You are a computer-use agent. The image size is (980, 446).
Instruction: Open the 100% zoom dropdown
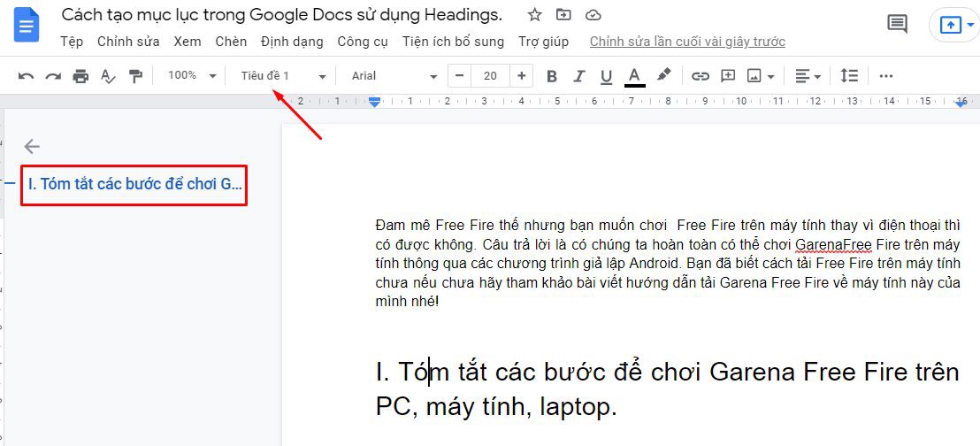(192, 76)
